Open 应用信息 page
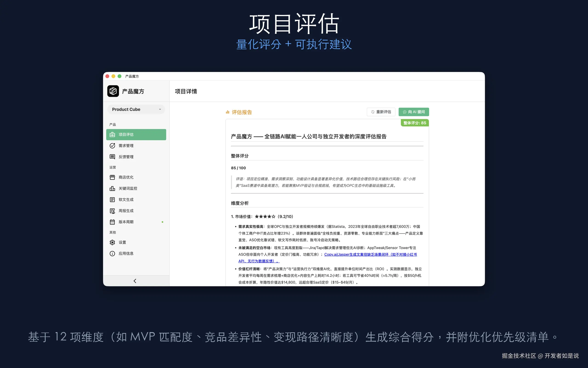The height and width of the screenshot is (368, 588). (136, 254)
